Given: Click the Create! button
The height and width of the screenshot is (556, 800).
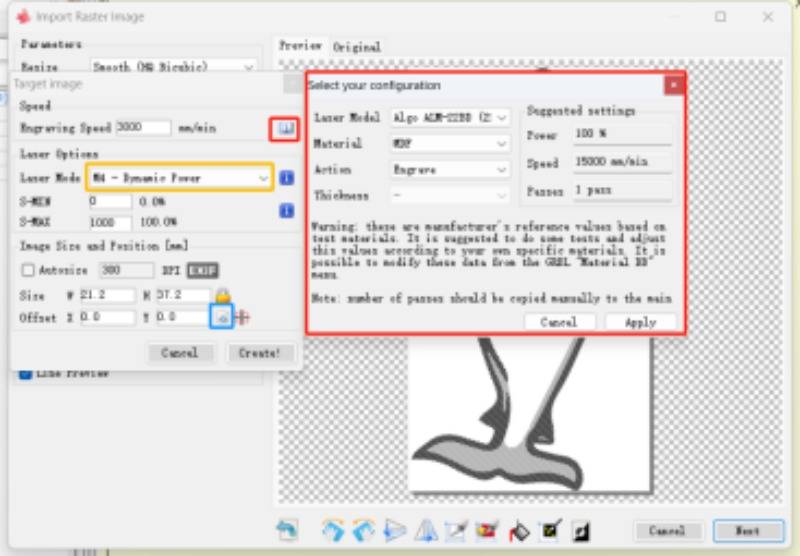Looking at the screenshot, I should click(260, 352).
